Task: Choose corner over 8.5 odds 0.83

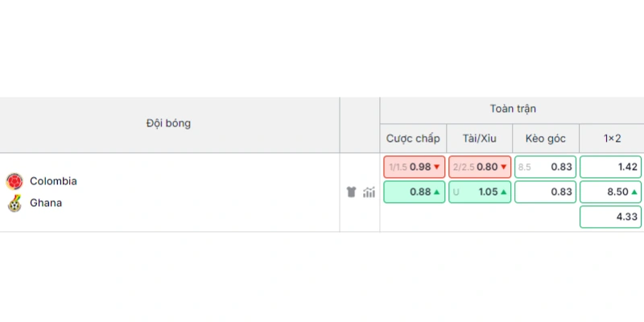Action: [546, 167]
